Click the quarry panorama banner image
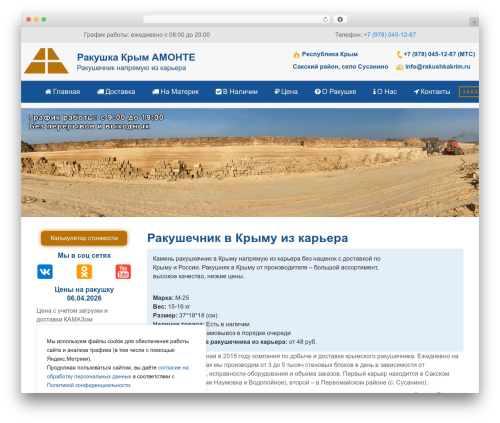The image size is (500, 423). (x=250, y=162)
